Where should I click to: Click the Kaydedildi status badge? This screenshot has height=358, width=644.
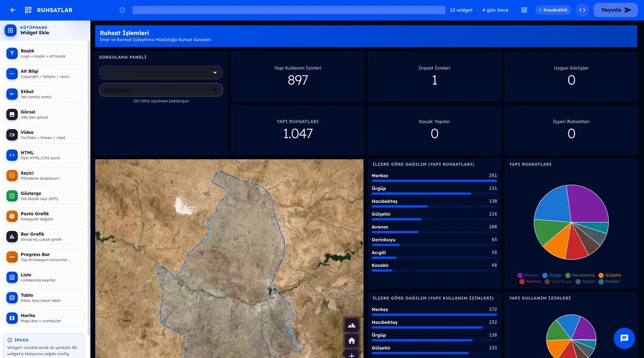click(x=553, y=10)
